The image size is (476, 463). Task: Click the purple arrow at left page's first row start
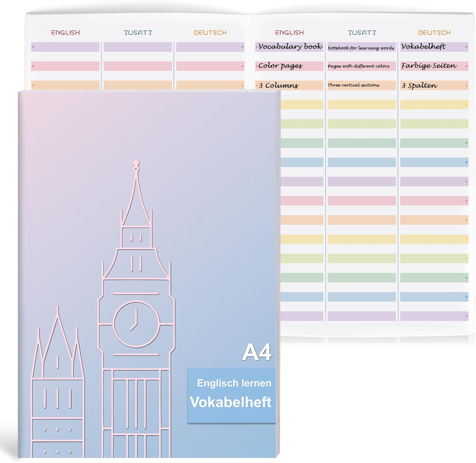(x=33, y=47)
